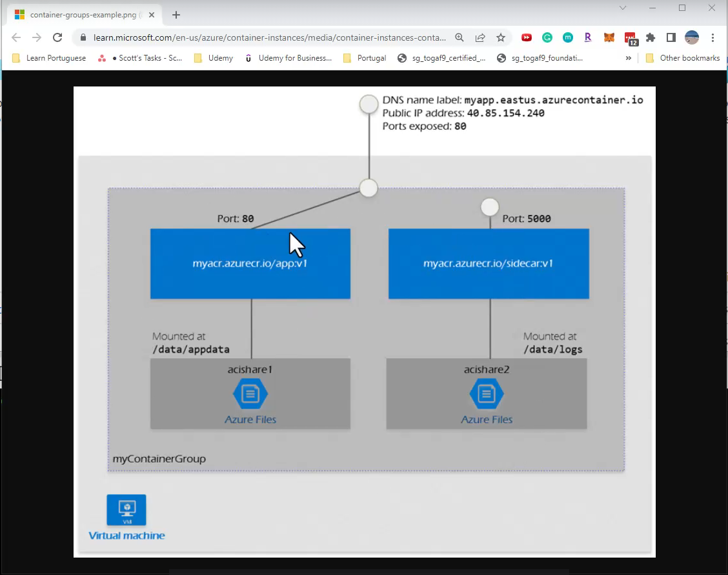This screenshot has height=575, width=728.
Task: Open the teal 'm' extension icon
Action: tap(568, 37)
